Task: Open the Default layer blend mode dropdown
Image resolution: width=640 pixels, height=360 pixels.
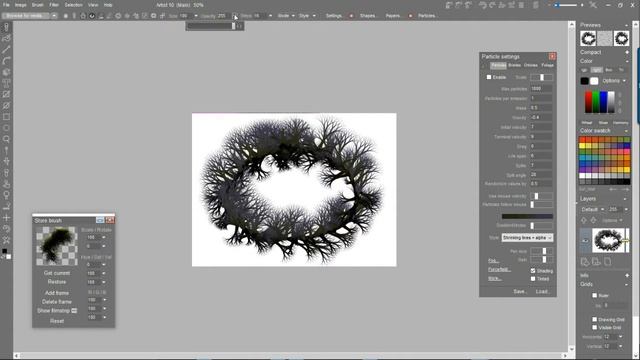Action: tap(593, 209)
